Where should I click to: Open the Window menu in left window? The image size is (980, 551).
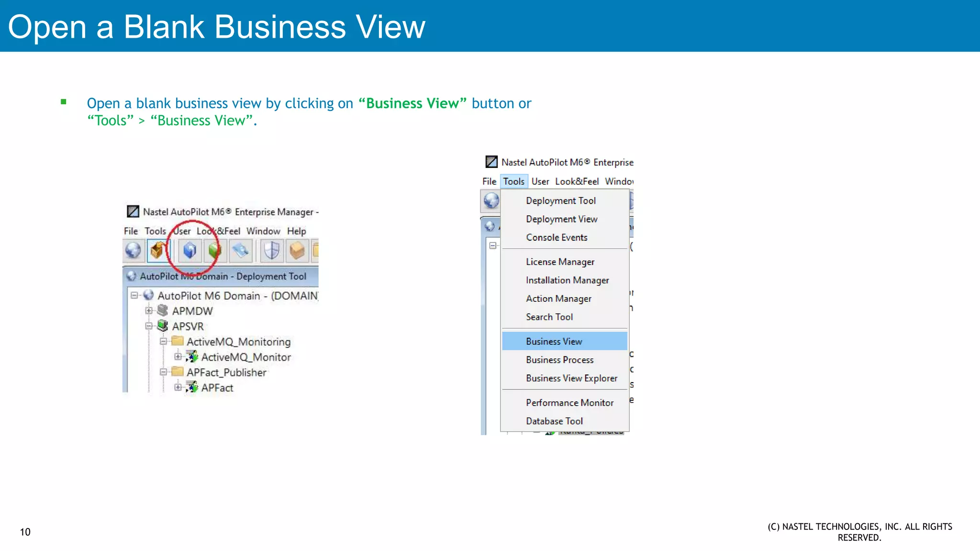point(263,231)
